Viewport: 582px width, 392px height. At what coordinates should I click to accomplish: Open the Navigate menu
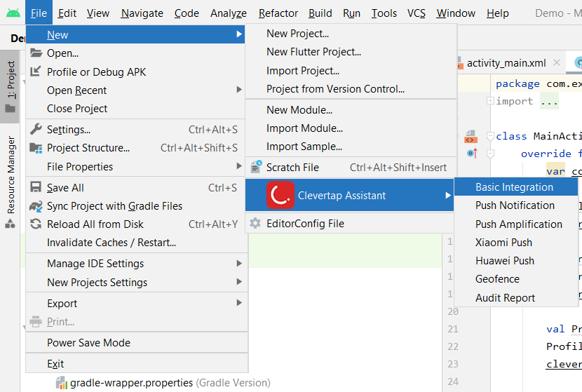point(142,13)
